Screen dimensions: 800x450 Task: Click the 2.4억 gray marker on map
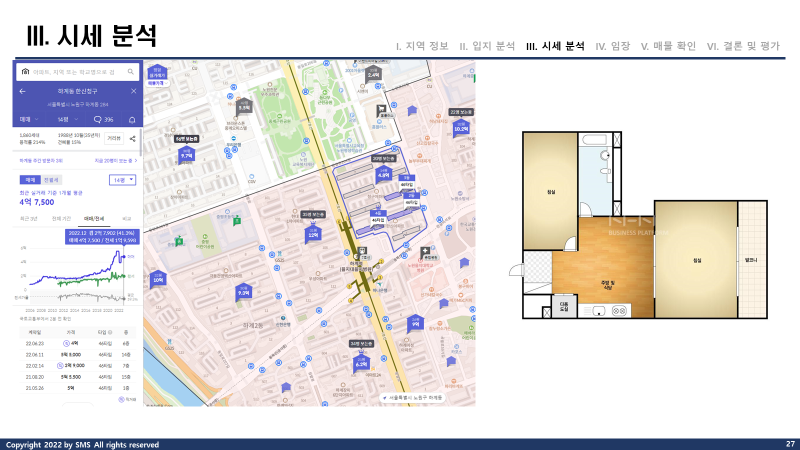(374, 74)
